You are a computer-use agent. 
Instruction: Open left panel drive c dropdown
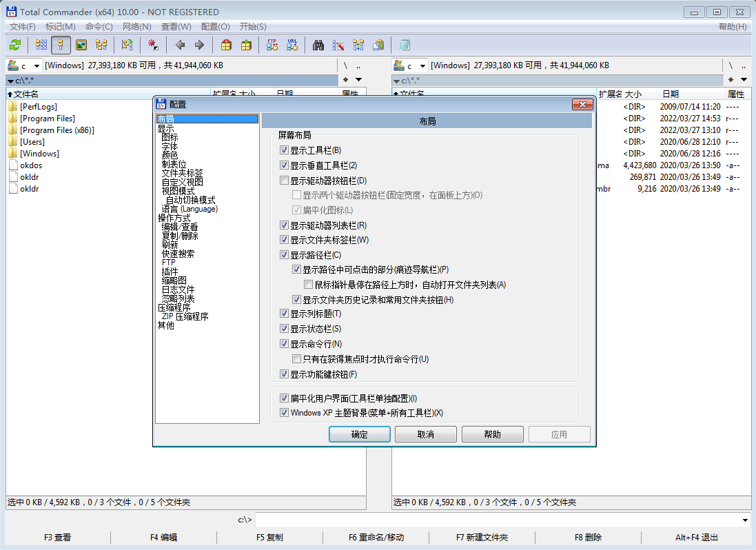tap(37, 65)
